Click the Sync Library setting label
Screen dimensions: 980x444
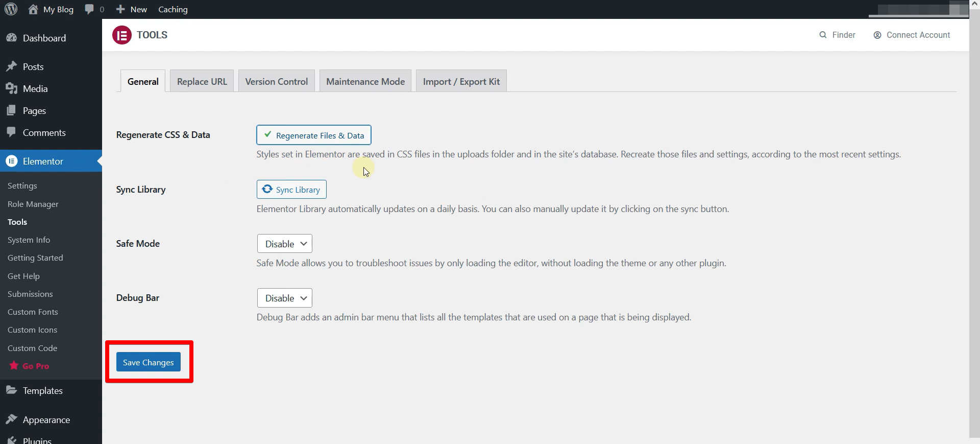[x=141, y=189]
